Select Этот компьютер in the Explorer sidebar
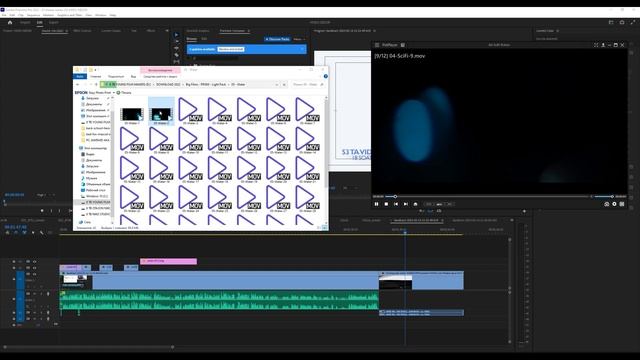640x360 pixels. click(93, 148)
